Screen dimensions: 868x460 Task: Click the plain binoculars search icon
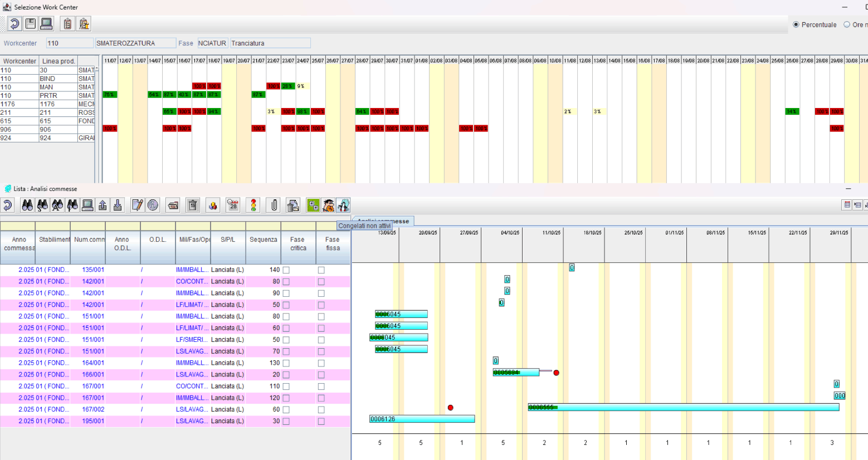[27, 205]
